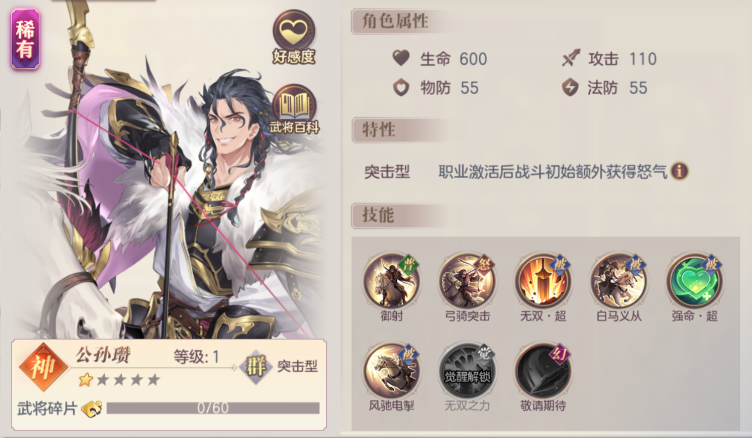Viewport: 752px width, 438px height.
Task: Tap the 武将碎片 puzzle piece icon
Action: 92,408
